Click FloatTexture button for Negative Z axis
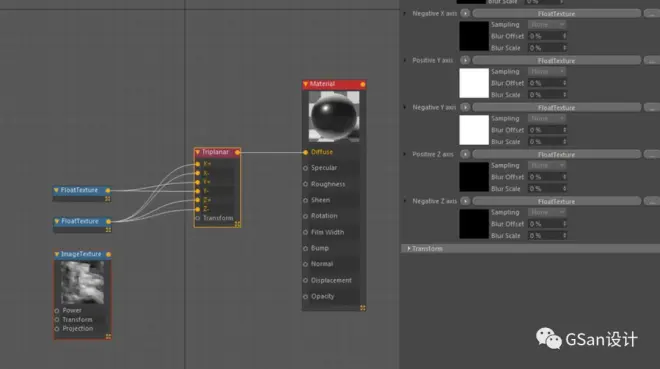 [556, 202]
